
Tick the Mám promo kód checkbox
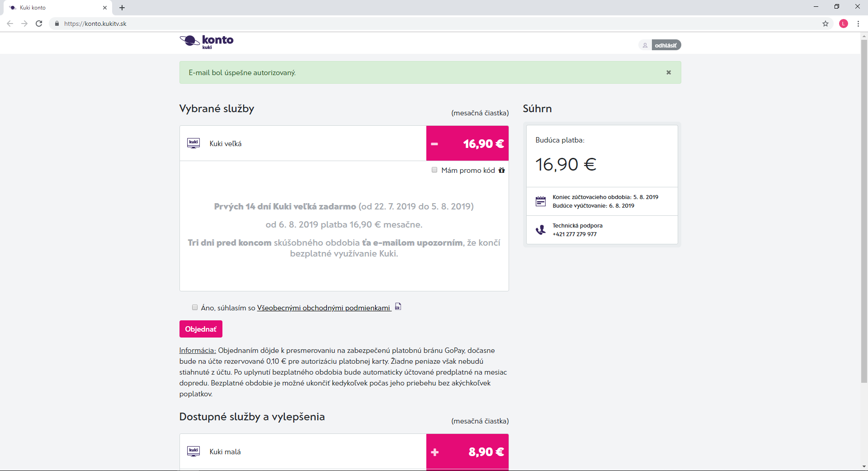(434, 170)
